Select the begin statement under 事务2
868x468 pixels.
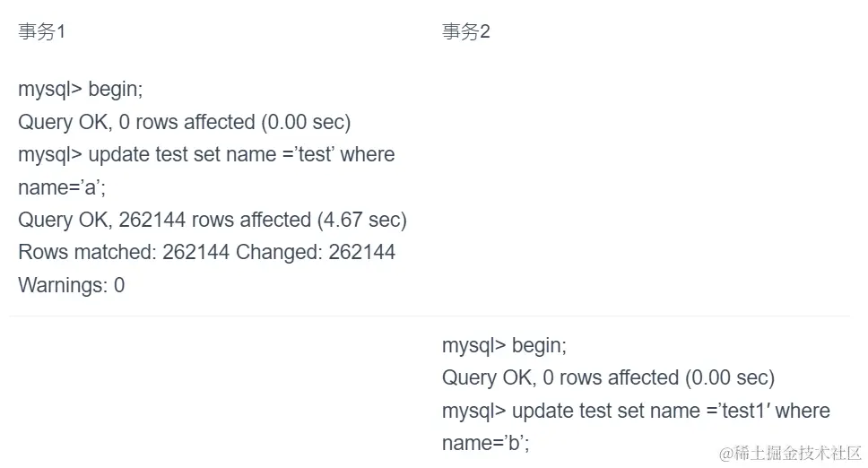[505, 345]
